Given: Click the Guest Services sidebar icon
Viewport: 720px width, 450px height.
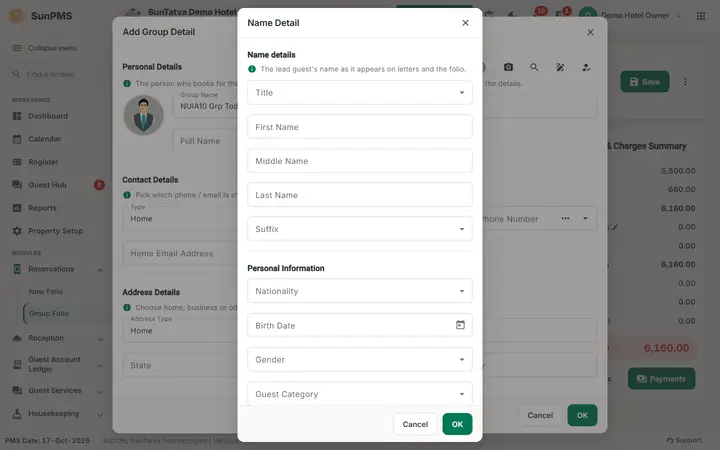Looking at the screenshot, I should point(17,391).
